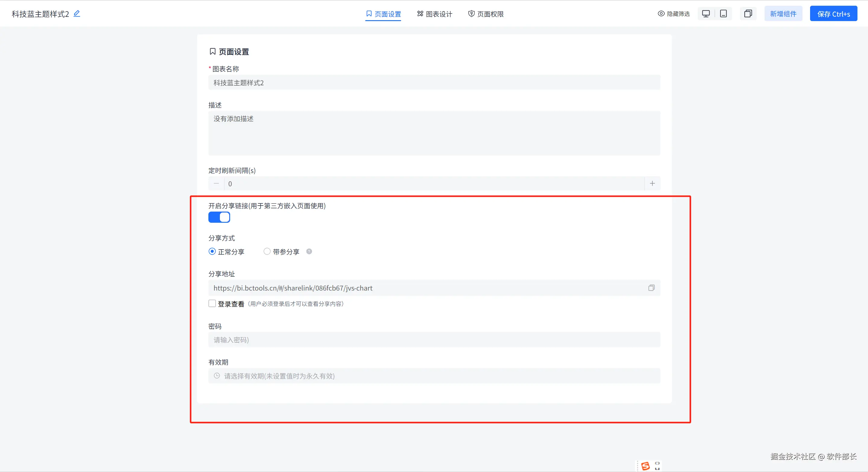Enable the 登录查看 checkbox
The width and height of the screenshot is (868, 472).
(212, 304)
